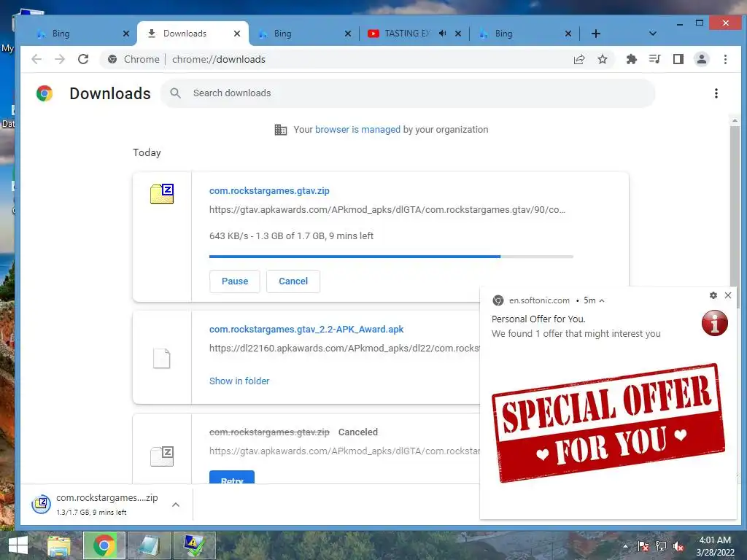Close the Downloads tab

[x=237, y=34]
